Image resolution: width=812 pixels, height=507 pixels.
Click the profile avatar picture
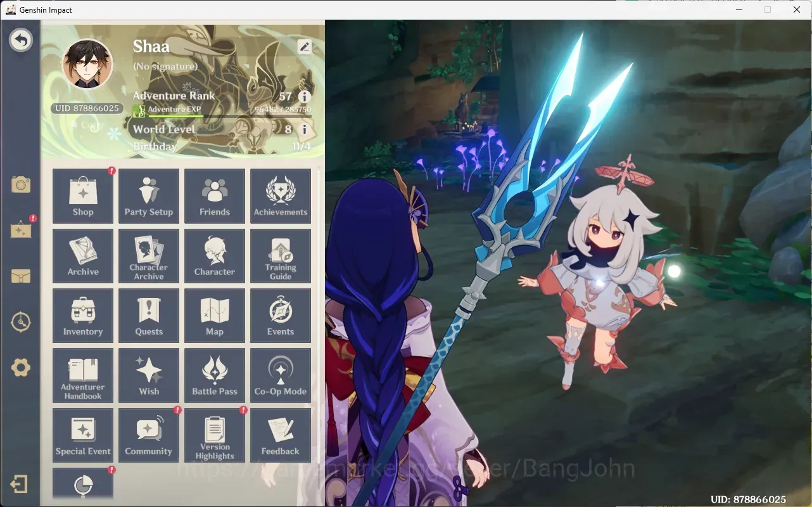pyautogui.click(x=87, y=64)
